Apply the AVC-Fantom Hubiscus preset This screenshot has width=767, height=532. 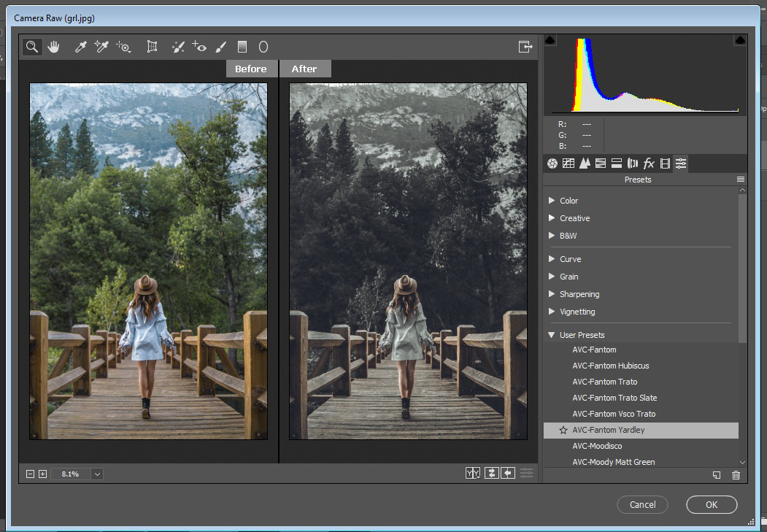point(610,366)
